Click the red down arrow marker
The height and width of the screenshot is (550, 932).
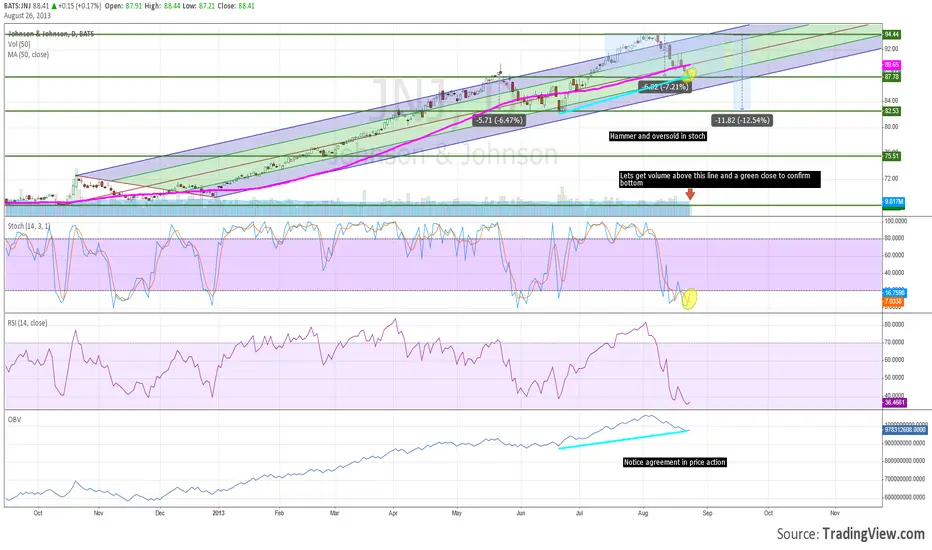pos(690,194)
